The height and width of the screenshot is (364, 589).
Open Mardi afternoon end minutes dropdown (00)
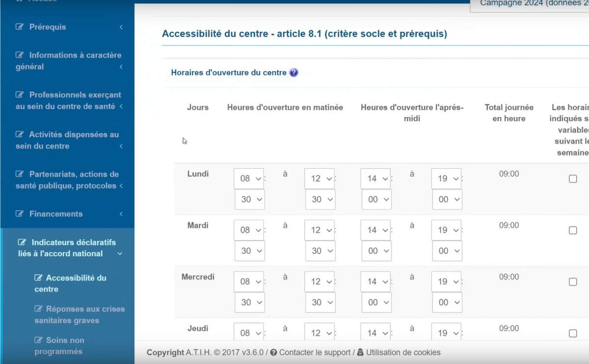point(447,251)
